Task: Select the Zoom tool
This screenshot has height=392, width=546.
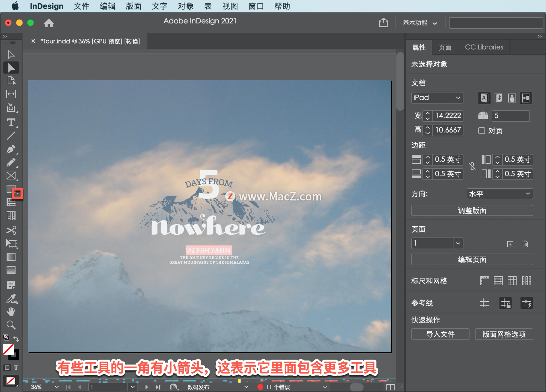Action: (x=11, y=325)
